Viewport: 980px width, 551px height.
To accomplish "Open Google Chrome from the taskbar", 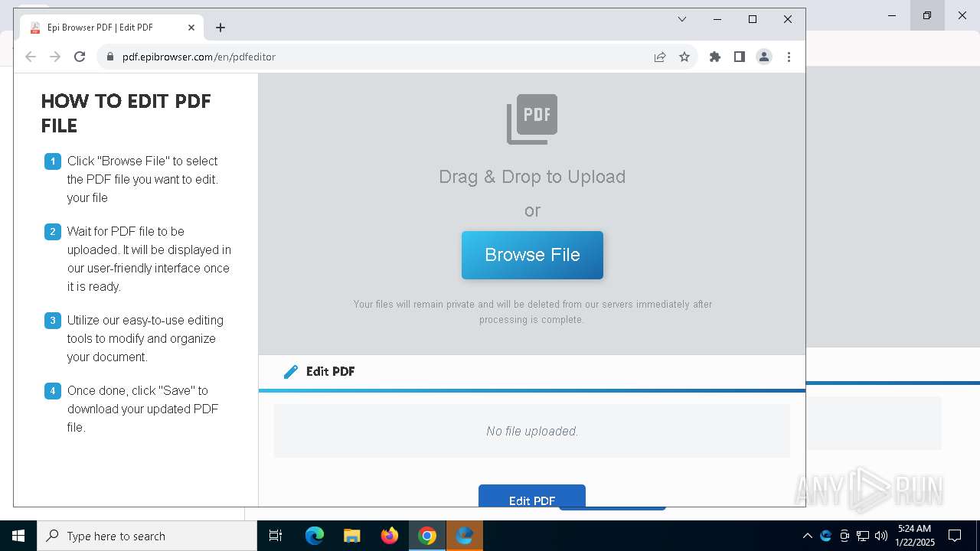I will (427, 536).
